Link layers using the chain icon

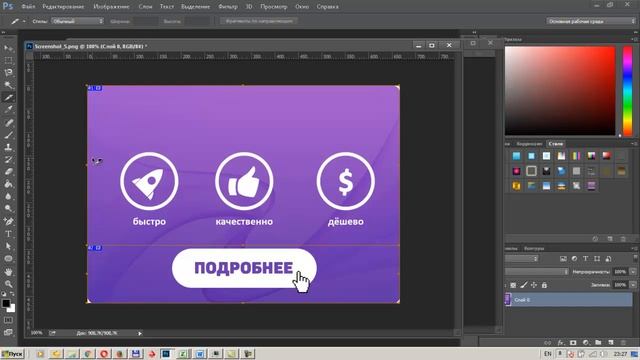tap(548, 342)
